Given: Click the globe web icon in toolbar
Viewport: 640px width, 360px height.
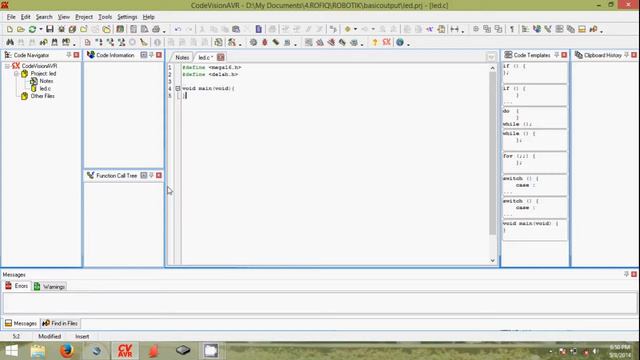Looking at the screenshot, I should point(400,42).
